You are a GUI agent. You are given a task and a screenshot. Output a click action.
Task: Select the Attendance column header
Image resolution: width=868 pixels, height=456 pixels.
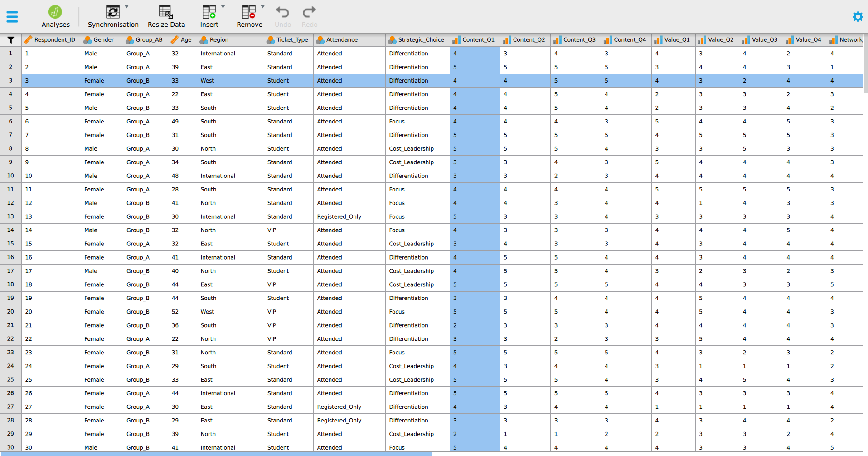[x=349, y=40]
